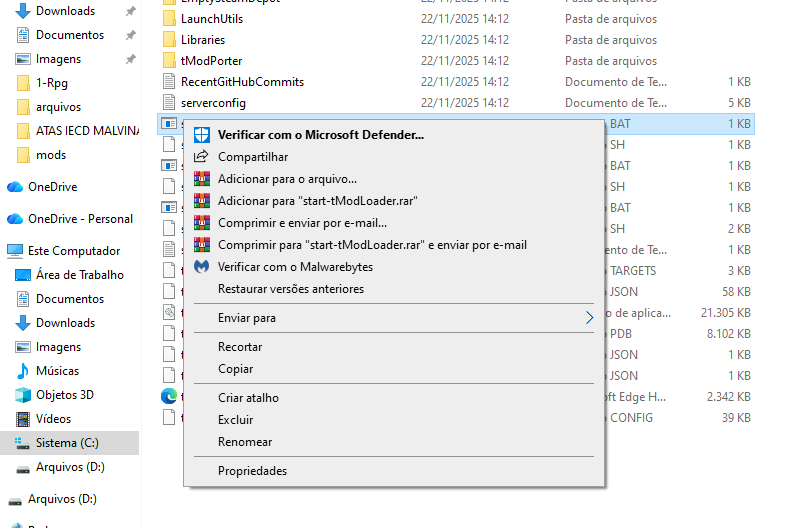807x528 pixels.
Task: Click the share arrow icon
Action: coord(201,156)
